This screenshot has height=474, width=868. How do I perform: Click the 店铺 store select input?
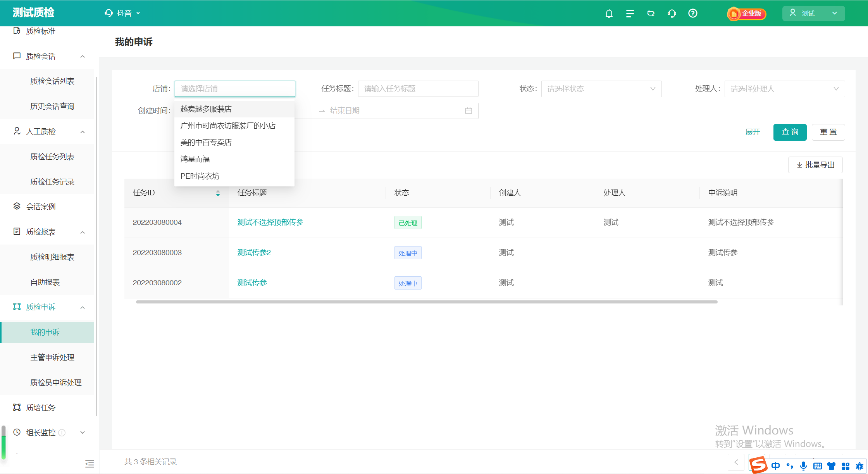tap(235, 89)
